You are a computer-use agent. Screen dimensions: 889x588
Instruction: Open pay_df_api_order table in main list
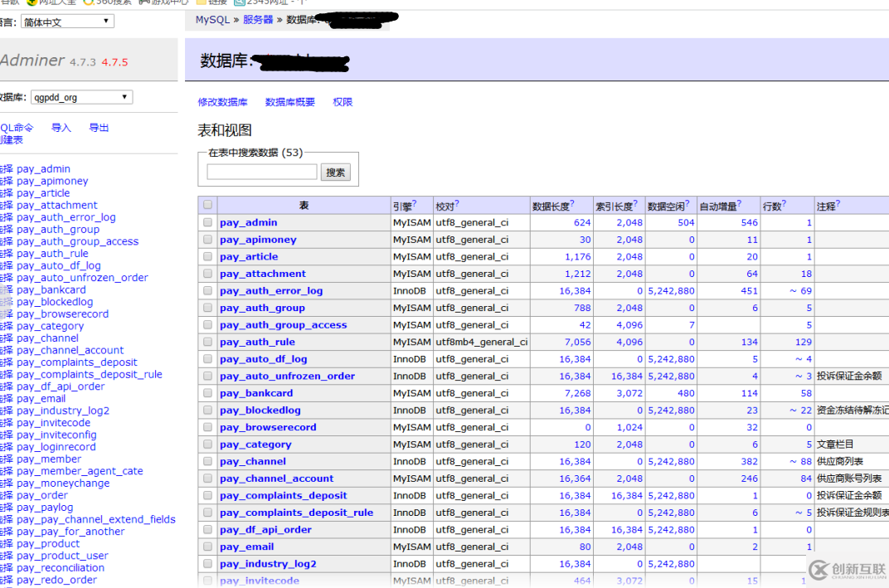point(266,529)
